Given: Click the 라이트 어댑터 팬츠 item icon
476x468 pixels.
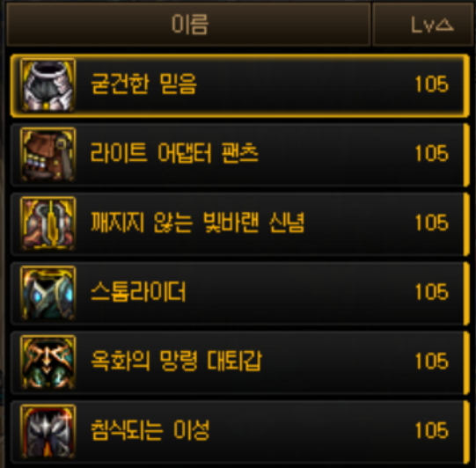Looking at the screenshot, I should (48, 155).
